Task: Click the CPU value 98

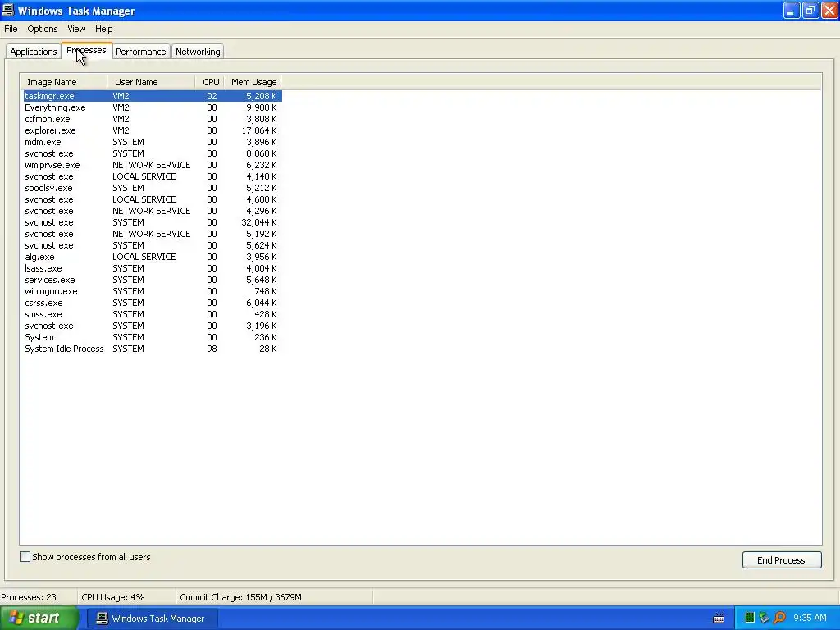Action: click(x=212, y=349)
